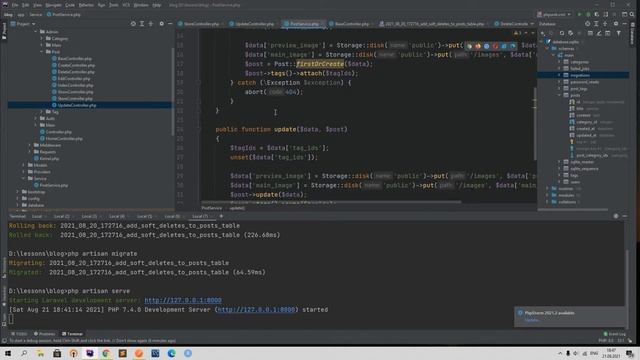Viewport: 640px width, 360px height.
Task: Open the Event Log in status bar
Action: (614, 334)
